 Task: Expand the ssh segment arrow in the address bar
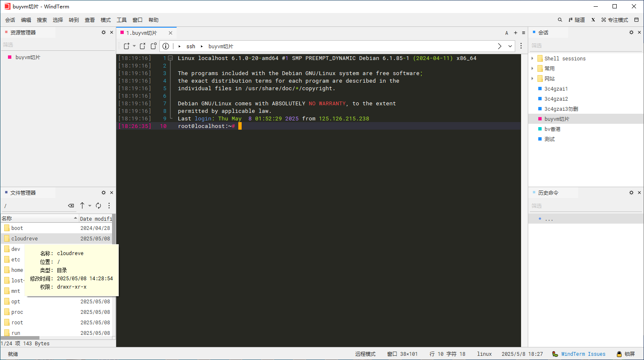180,46
